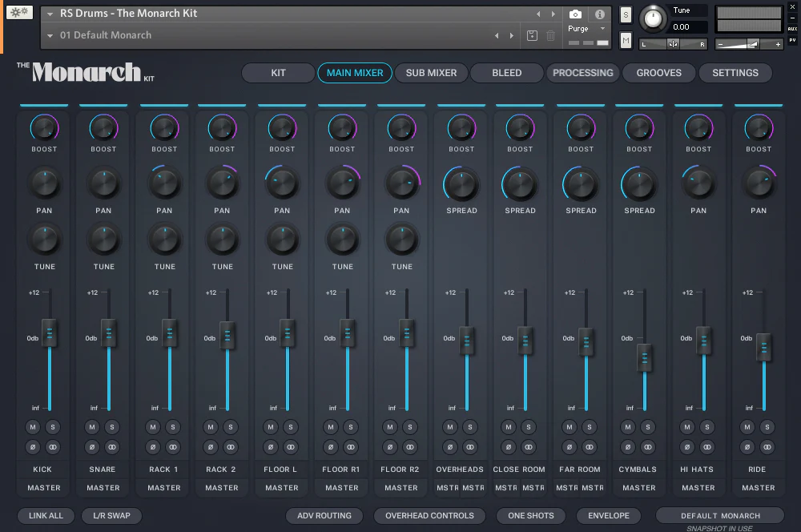Switch to the GROOVES tab

pyautogui.click(x=659, y=73)
